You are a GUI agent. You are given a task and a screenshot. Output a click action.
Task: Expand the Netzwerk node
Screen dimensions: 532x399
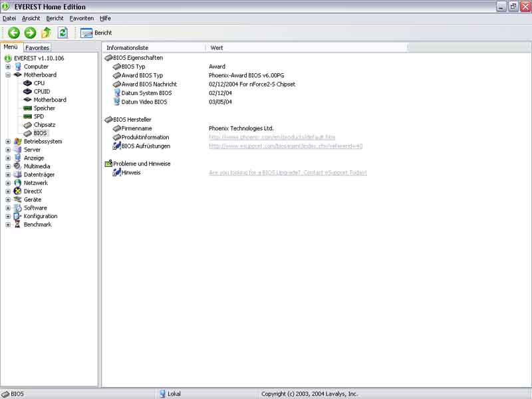8,184
